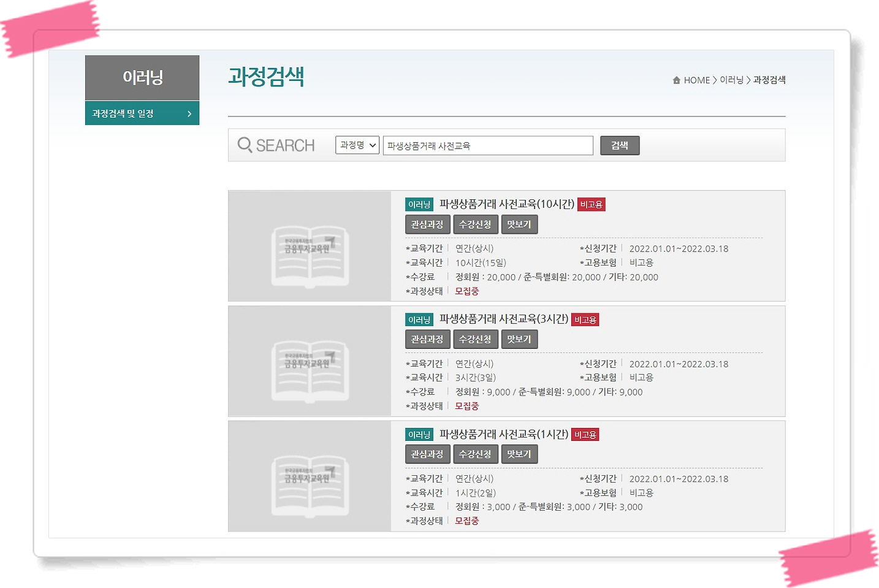Screen dimensions: 879x588
Task: Open 과정검색 및 일정 sidebar menu
Action: coord(142,113)
